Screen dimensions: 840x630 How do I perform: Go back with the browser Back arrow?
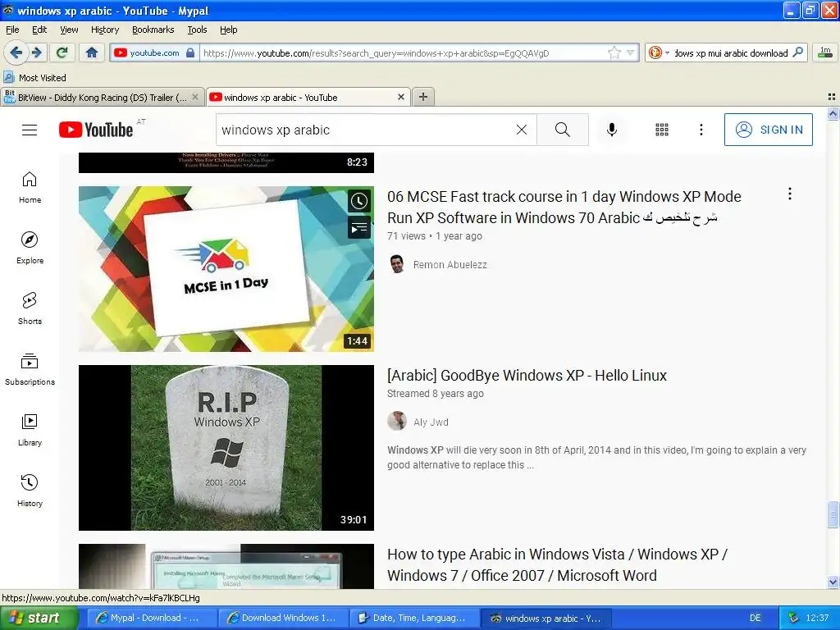pyautogui.click(x=16, y=52)
